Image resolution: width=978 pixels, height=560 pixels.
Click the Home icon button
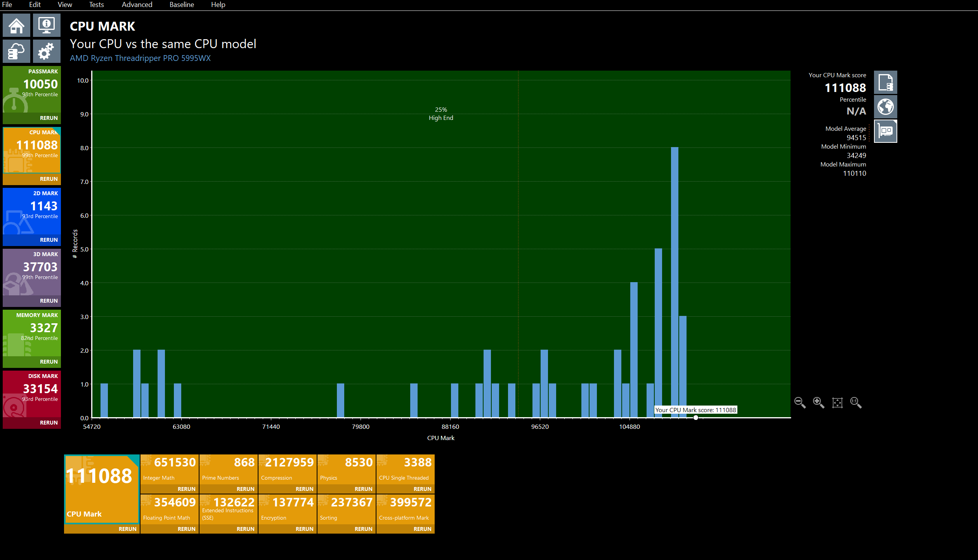16,26
